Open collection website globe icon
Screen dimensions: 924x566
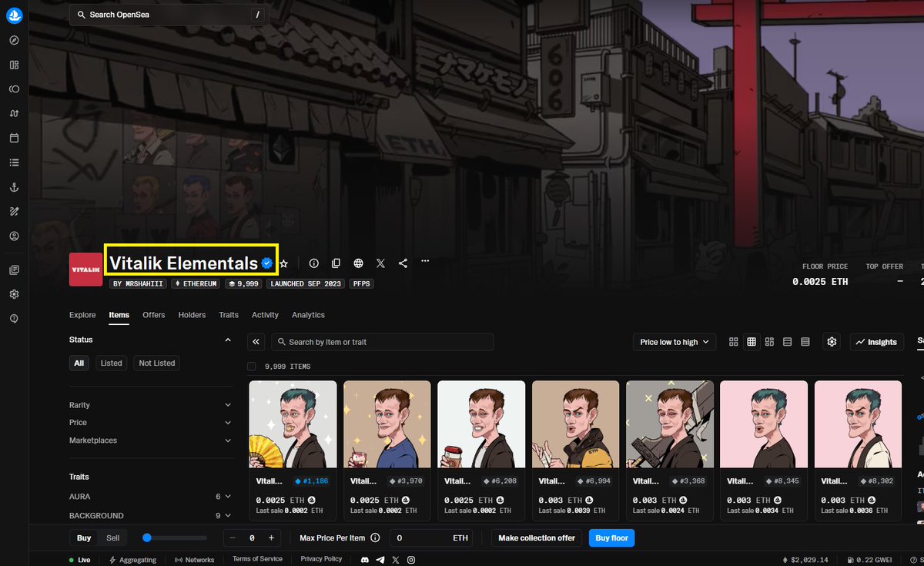(x=358, y=263)
